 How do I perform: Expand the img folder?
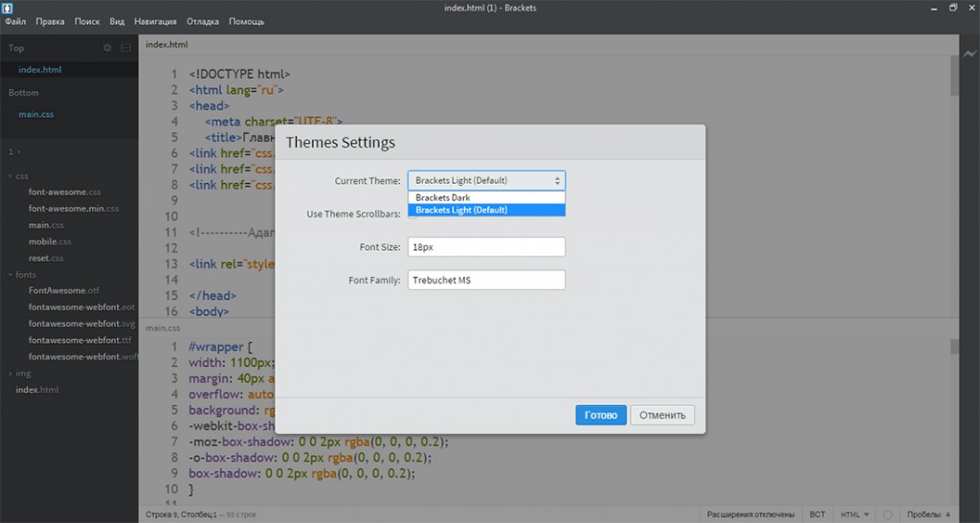point(19,374)
